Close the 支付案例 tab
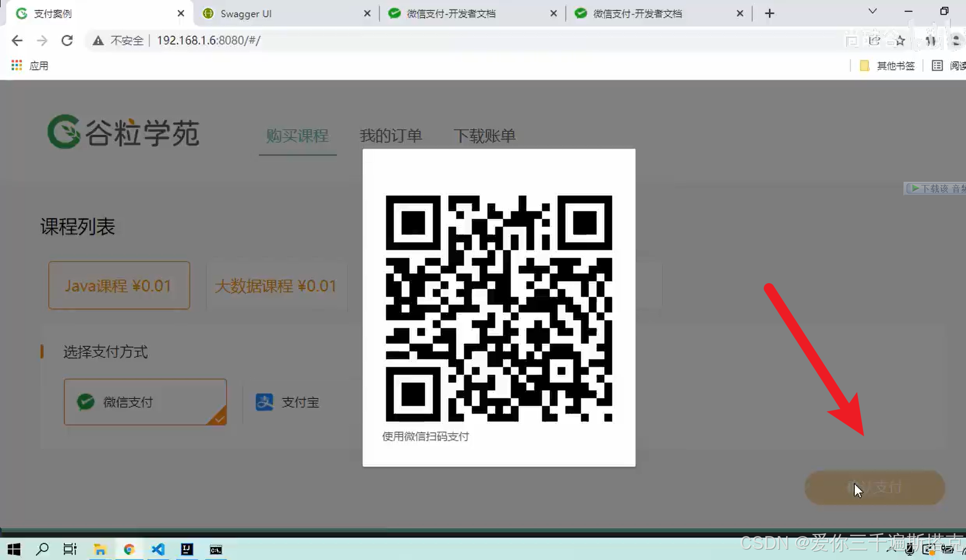 180,14
